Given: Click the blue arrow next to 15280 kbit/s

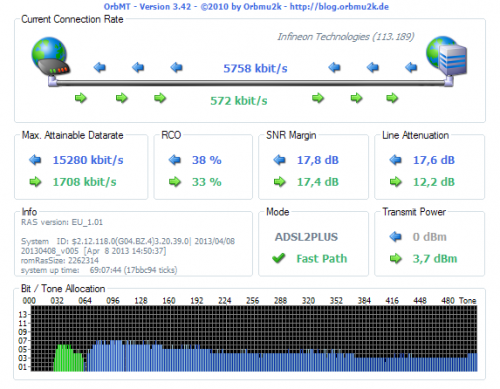Looking at the screenshot, I should point(35,160).
